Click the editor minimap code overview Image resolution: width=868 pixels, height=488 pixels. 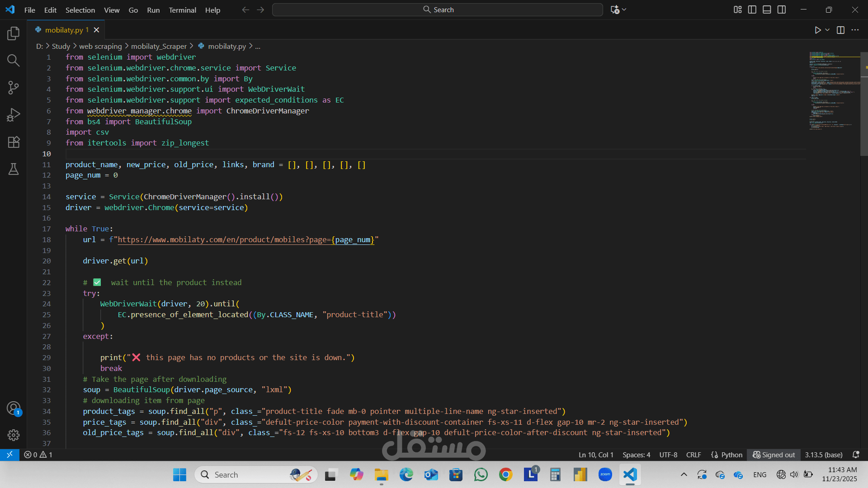[x=834, y=90]
